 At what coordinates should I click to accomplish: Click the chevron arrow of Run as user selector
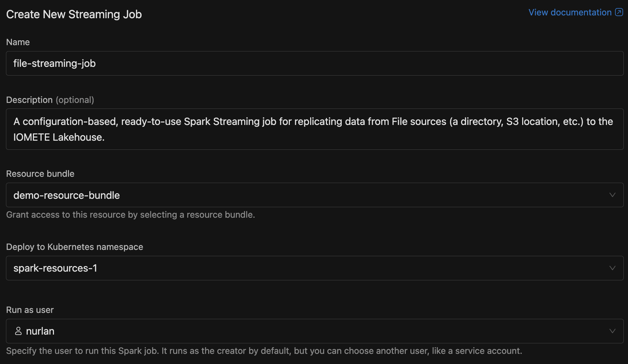click(612, 331)
